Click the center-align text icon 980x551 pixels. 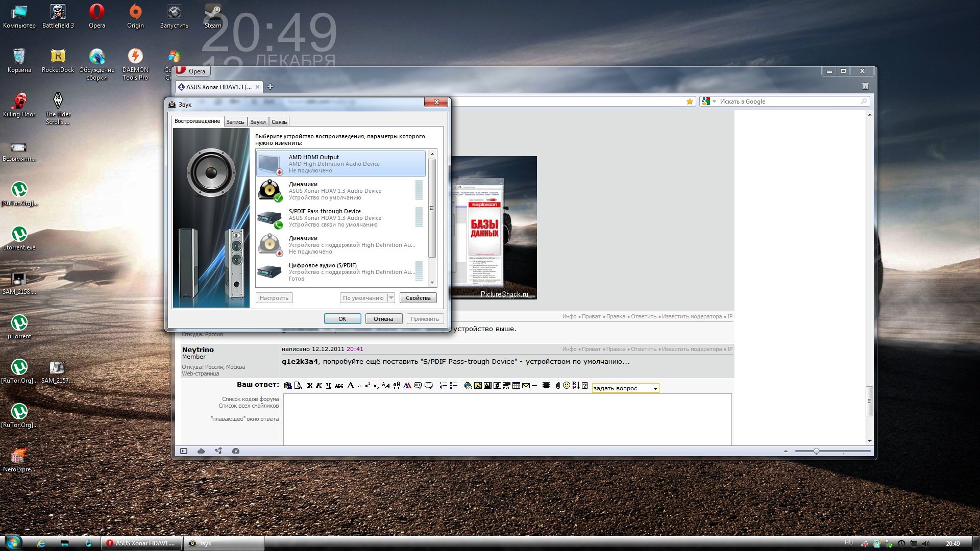[x=546, y=385]
